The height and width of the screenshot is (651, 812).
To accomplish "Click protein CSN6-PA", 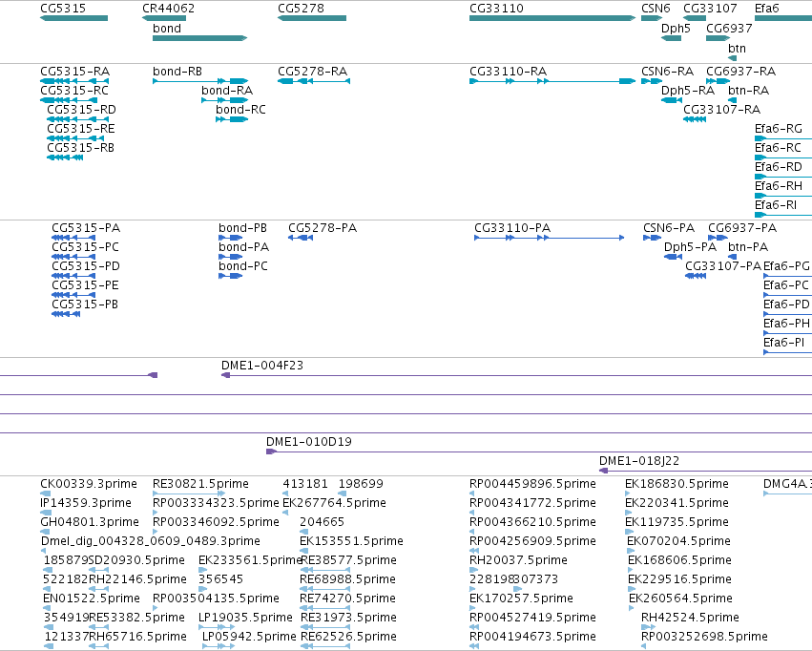I will 652,237.
